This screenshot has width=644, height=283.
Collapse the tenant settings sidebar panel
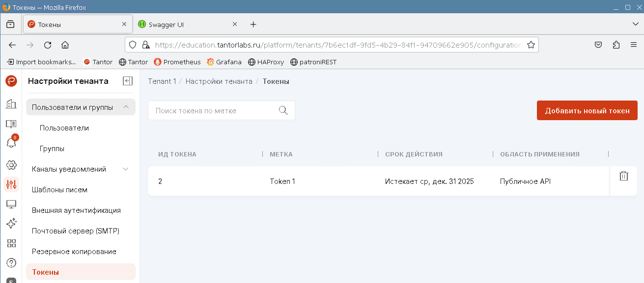tap(128, 81)
